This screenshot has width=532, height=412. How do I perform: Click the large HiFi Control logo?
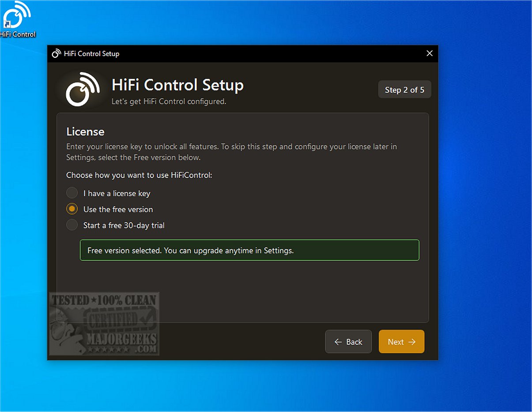pos(83,89)
